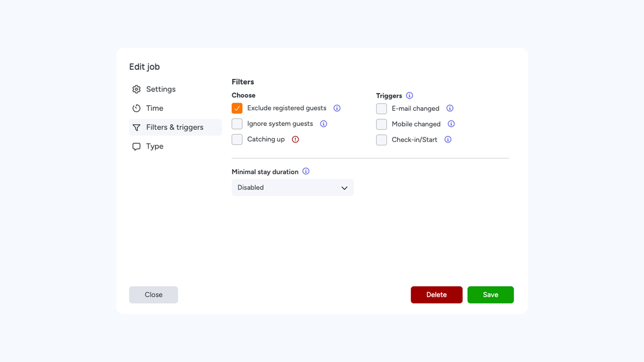Click the Triggers heading text

[389, 96]
